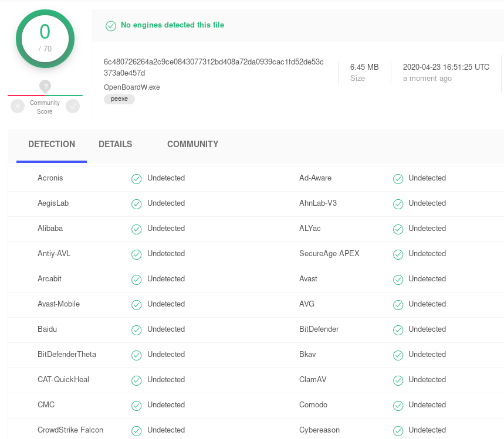Click the Cybereason result check icon
This screenshot has width=504, height=439.
click(x=398, y=431)
